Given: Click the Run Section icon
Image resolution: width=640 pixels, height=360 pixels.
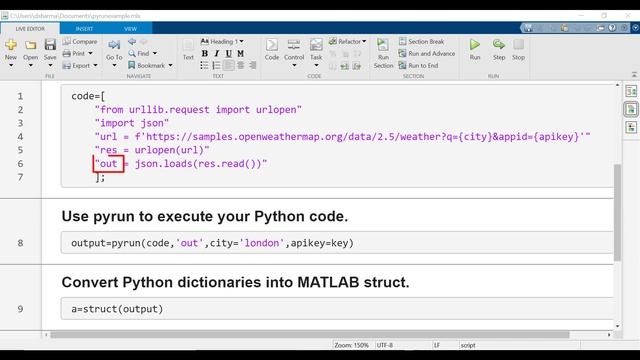Looking at the screenshot, I should tap(383, 45).
